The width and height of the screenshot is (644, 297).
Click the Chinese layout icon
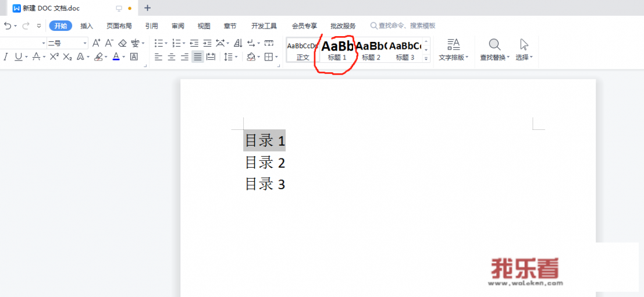pyautogui.click(x=220, y=43)
